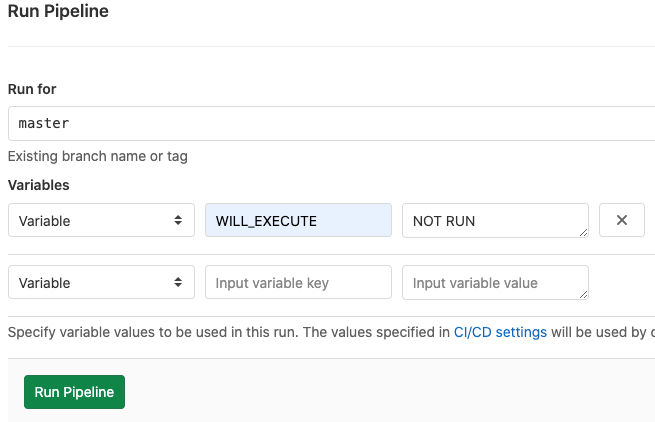Click resize handle of empty value textarea

583,295
